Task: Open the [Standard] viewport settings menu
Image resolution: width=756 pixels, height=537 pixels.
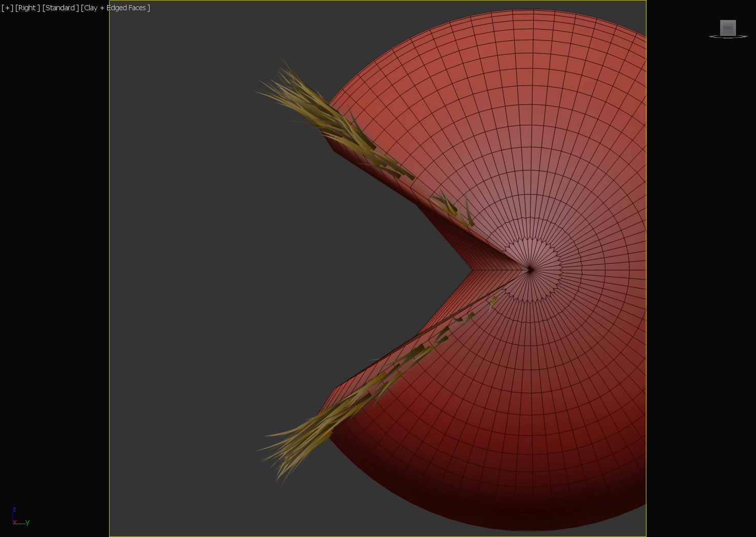Action: (x=60, y=8)
